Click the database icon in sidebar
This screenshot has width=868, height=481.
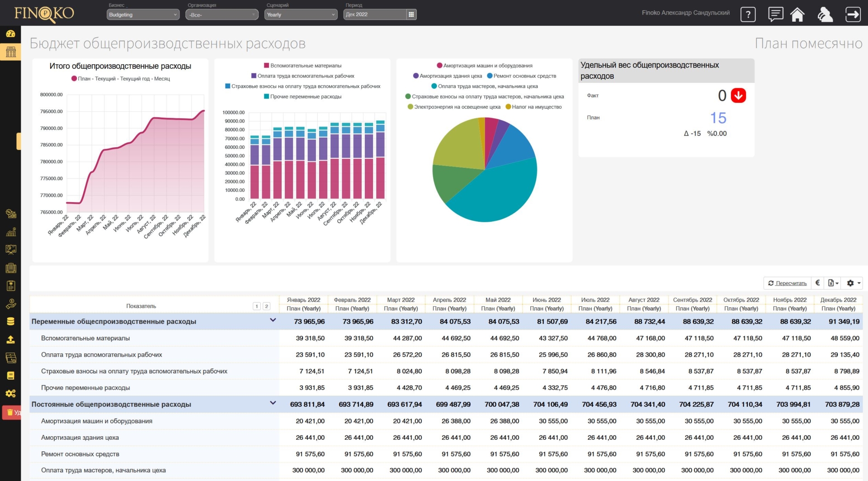coord(10,321)
